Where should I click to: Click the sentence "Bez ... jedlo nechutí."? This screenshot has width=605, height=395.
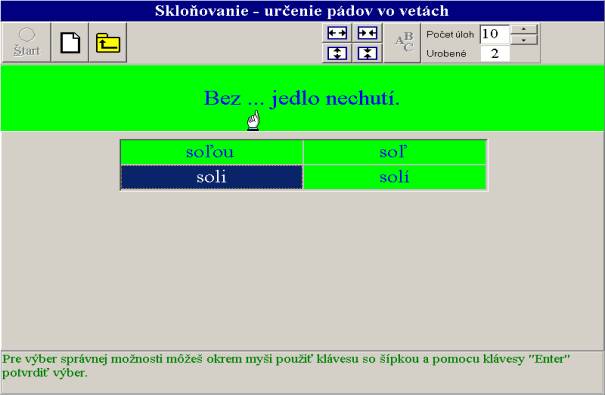(302, 98)
